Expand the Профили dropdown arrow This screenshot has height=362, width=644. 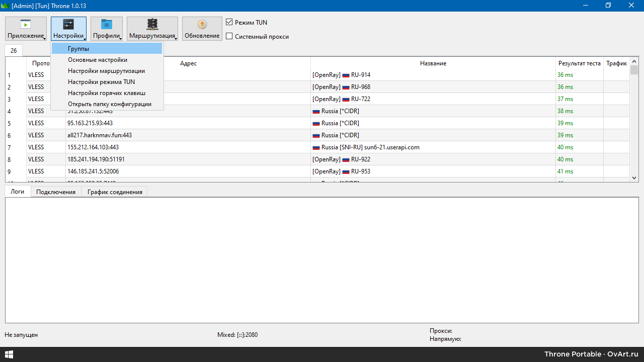pyautogui.click(x=120, y=38)
